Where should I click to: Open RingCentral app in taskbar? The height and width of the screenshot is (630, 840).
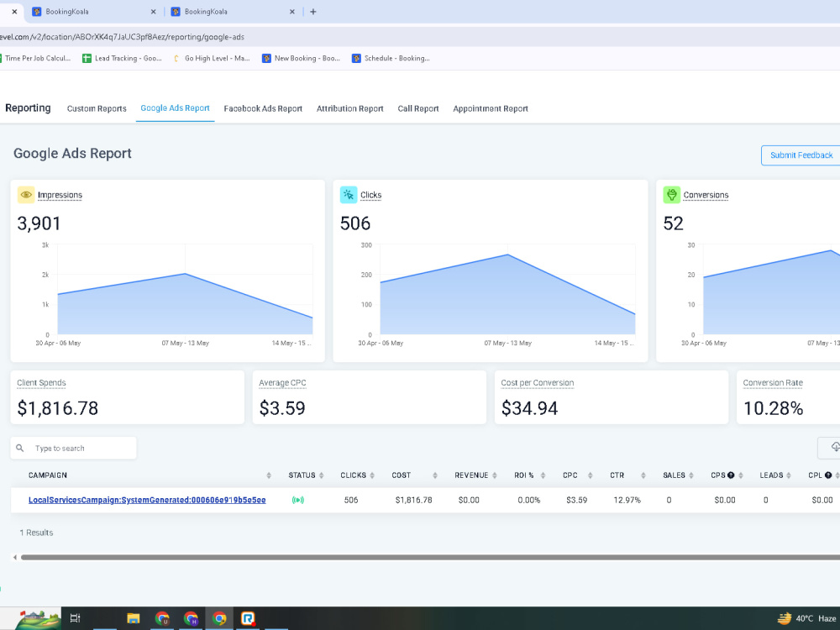[248, 618]
